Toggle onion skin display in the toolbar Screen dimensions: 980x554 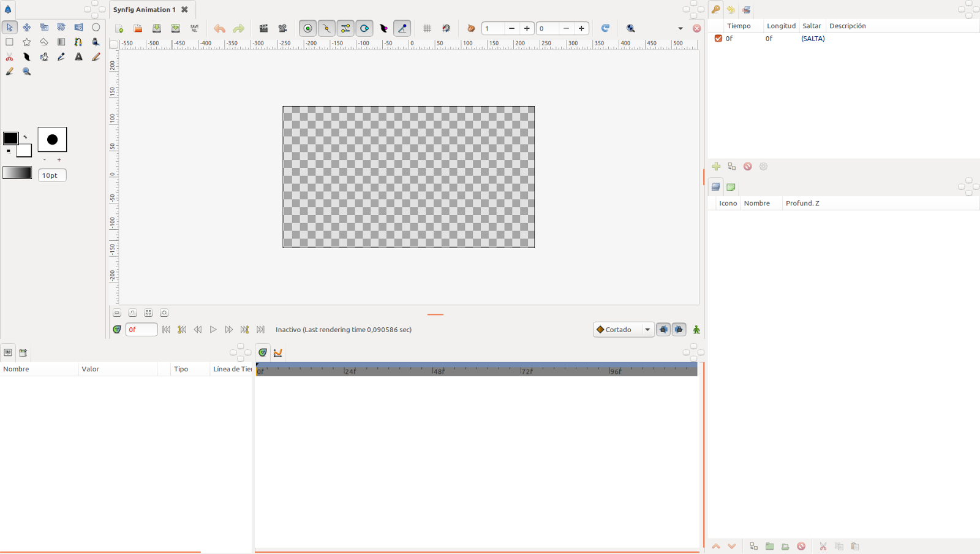pos(470,28)
